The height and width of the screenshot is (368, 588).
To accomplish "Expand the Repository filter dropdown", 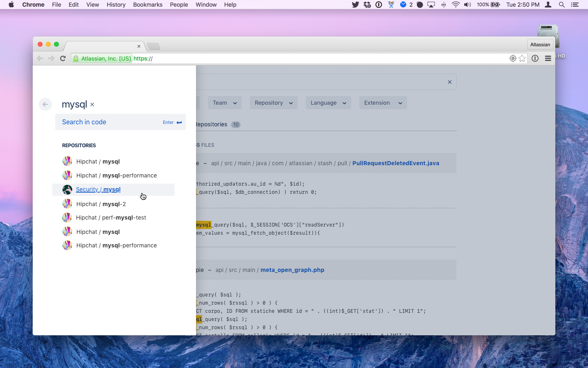I will pyautogui.click(x=274, y=103).
